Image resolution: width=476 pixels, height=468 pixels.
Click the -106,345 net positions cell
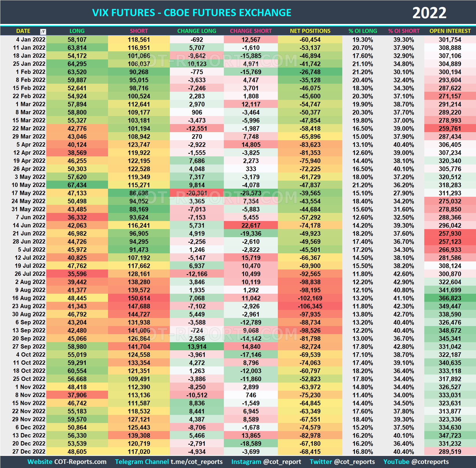pyautogui.click(x=310, y=306)
